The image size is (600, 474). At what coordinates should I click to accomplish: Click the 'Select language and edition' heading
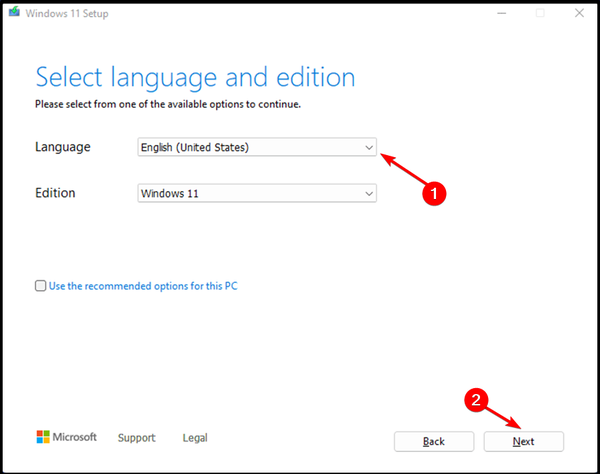(196, 78)
